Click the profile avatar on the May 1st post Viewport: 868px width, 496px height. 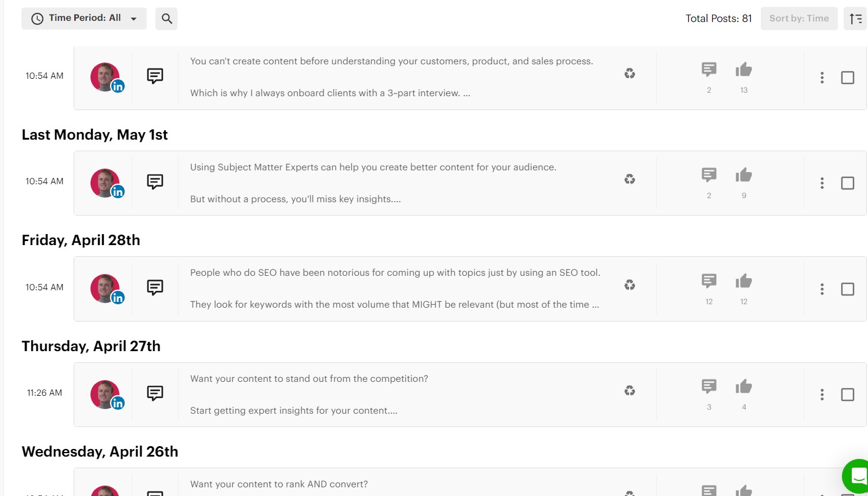106,183
